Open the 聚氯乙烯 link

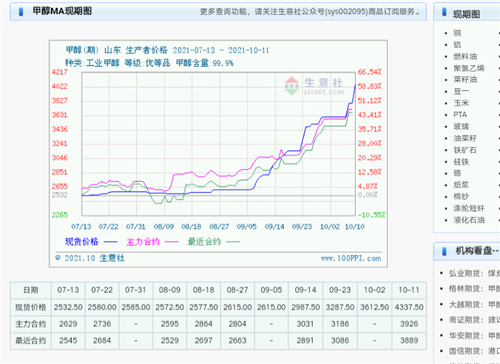tap(469, 68)
